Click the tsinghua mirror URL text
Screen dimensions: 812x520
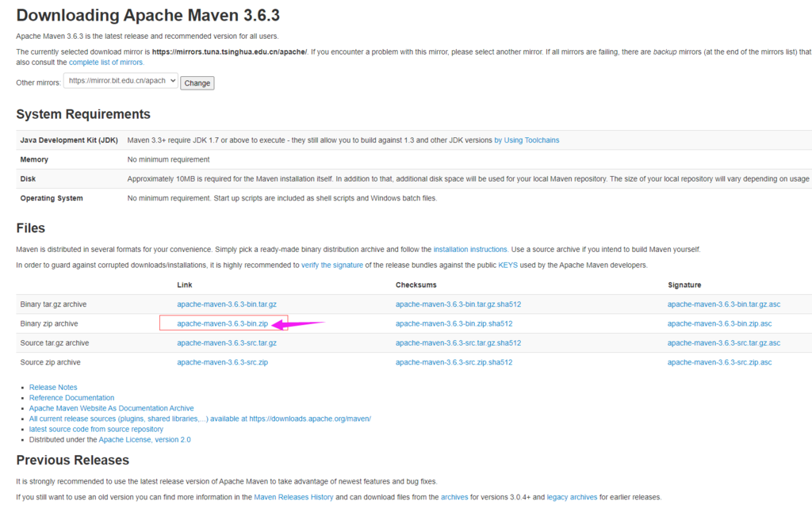(x=229, y=52)
